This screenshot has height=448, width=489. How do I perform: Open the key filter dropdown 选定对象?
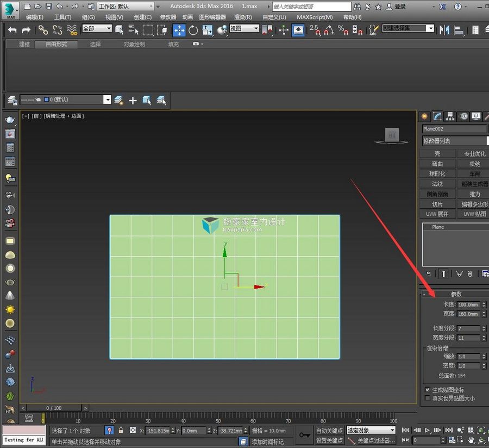coord(371,431)
